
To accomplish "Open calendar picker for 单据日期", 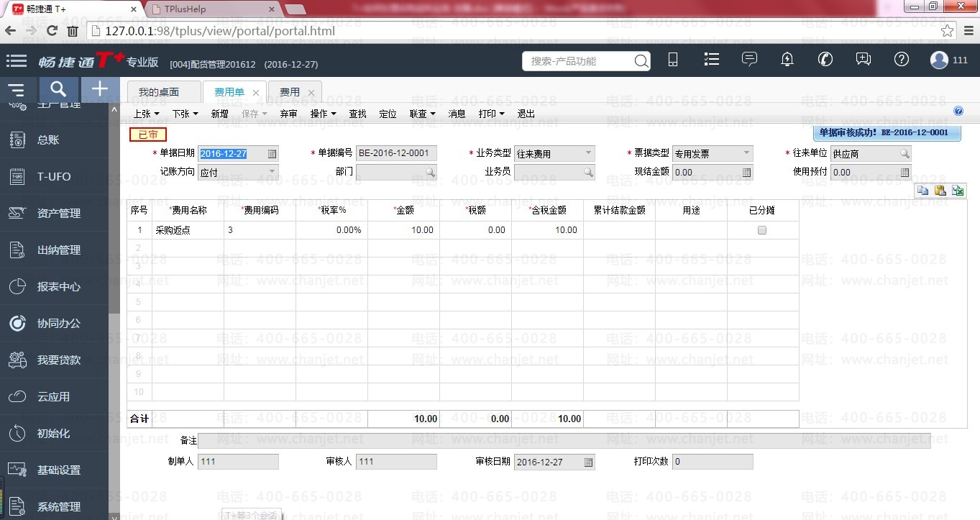I will 272,154.
